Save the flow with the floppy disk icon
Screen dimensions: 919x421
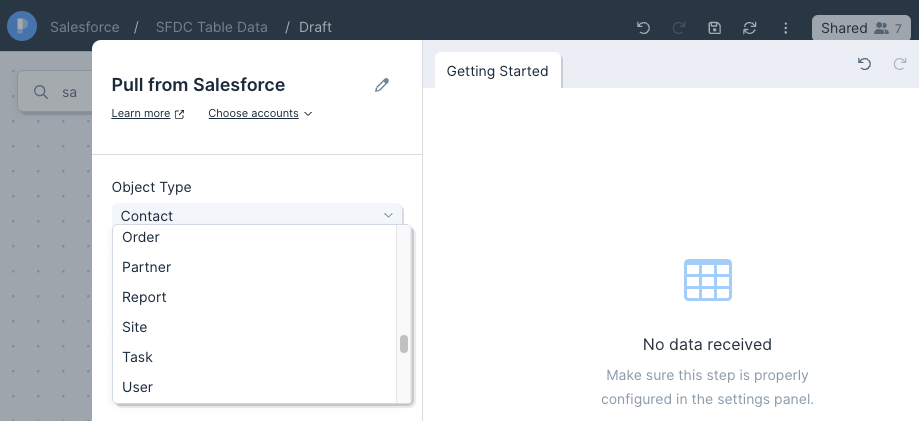pos(714,28)
